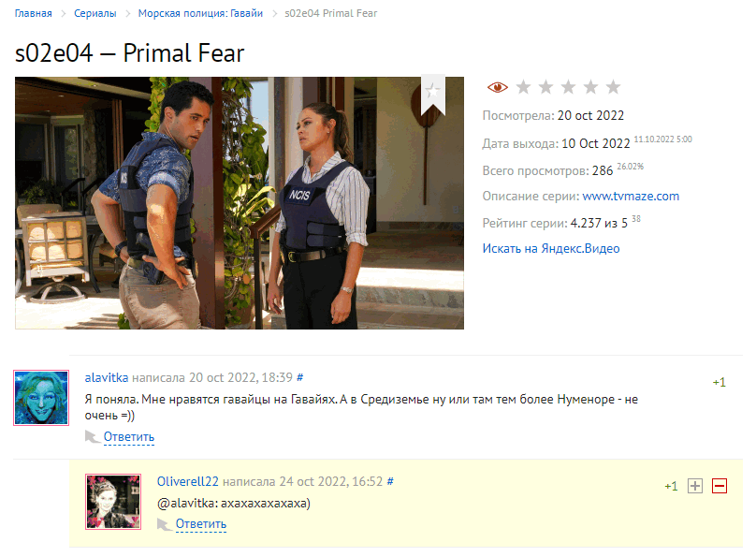Rate episode four stars

click(590, 87)
